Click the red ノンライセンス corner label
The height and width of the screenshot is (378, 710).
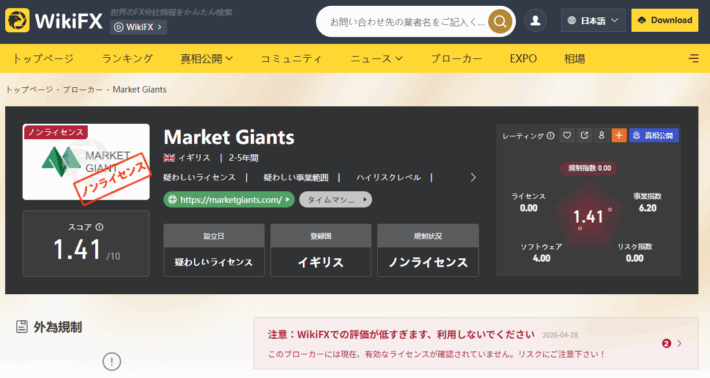pyautogui.click(x=56, y=132)
